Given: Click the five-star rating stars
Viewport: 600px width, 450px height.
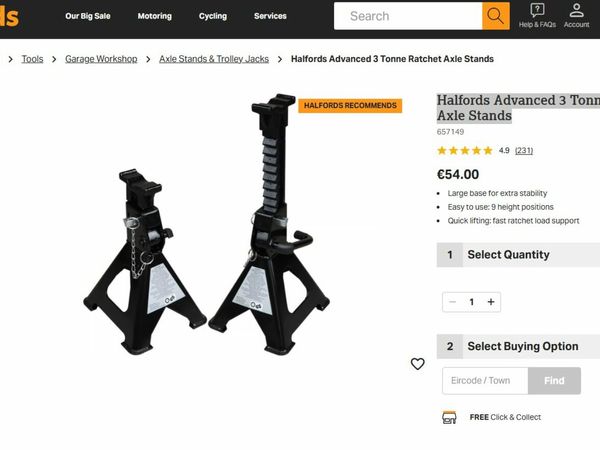Looking at the screenshot, I should tap(465, 150).
